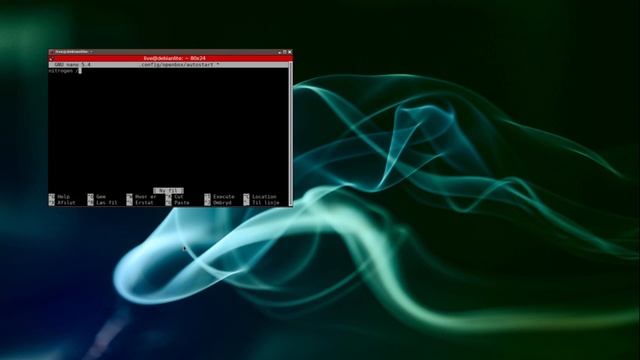Screen dimensions: 640x360
Task: Click the nano header showing config/openbox/autostart
Action: pyautogui.click(x=169, y=64)
